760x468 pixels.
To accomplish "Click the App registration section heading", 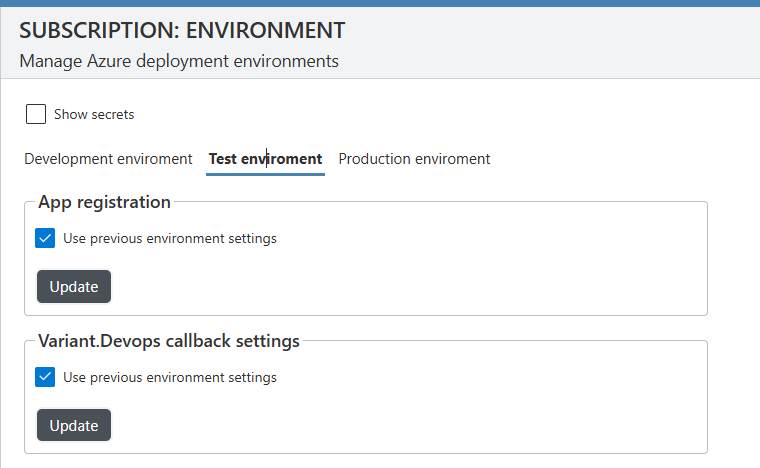I will pos(104,202).
